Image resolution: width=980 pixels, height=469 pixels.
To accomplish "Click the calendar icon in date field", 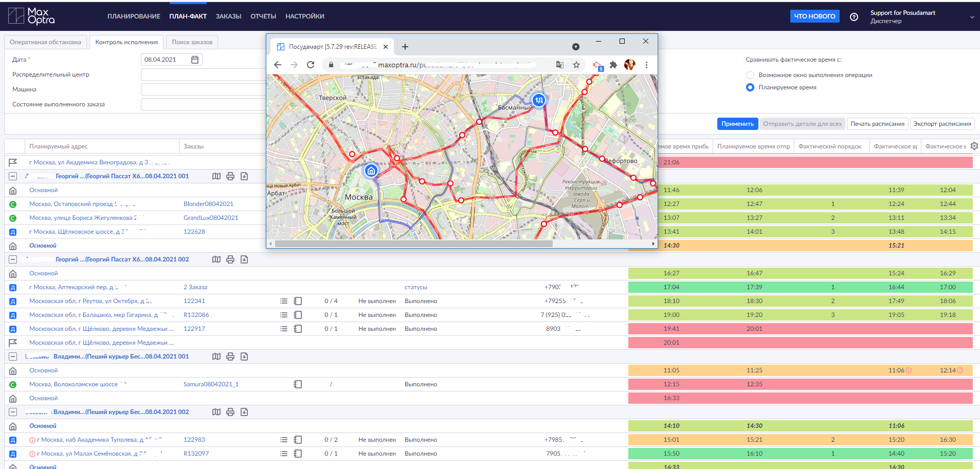I will coord(195,60).
